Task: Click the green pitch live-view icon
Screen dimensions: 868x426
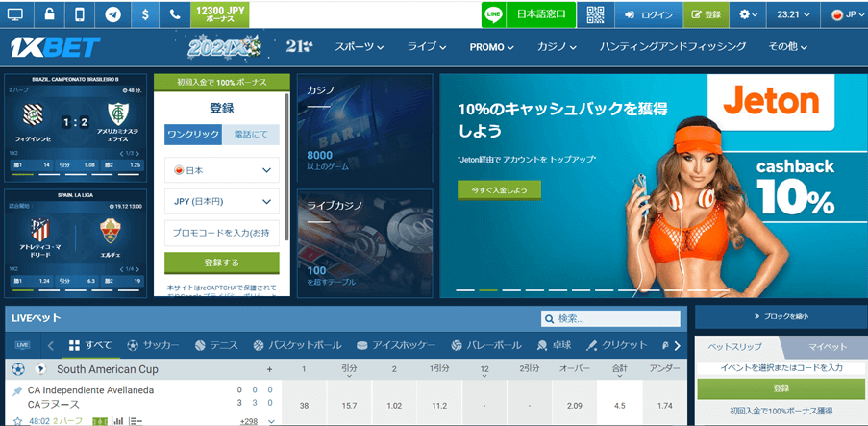Action: coord(100,421)
